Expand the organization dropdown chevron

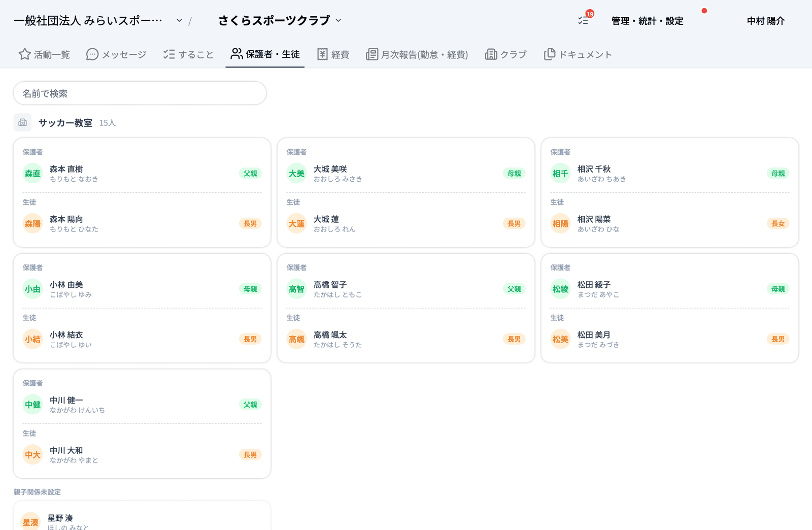click(x=179, y=20)
